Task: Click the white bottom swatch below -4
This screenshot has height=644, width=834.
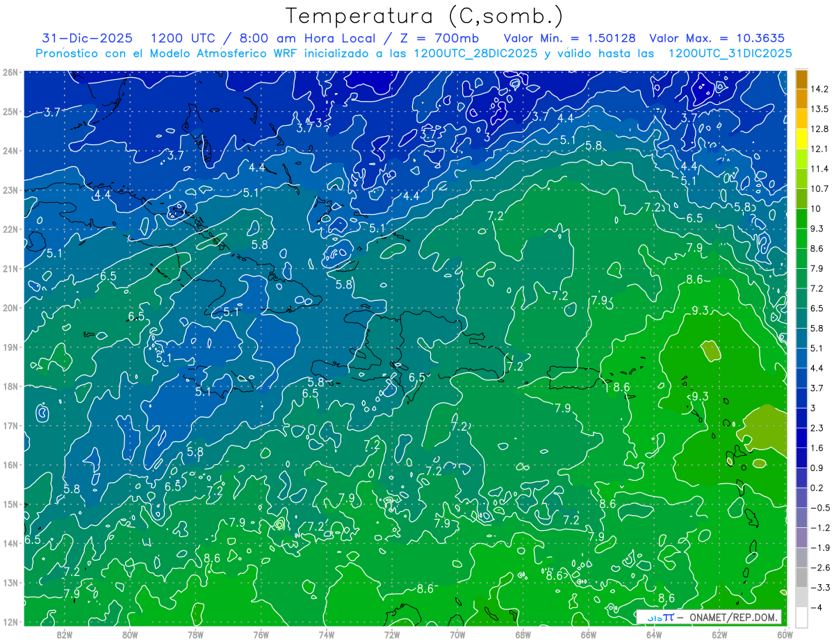Action: 801,618
